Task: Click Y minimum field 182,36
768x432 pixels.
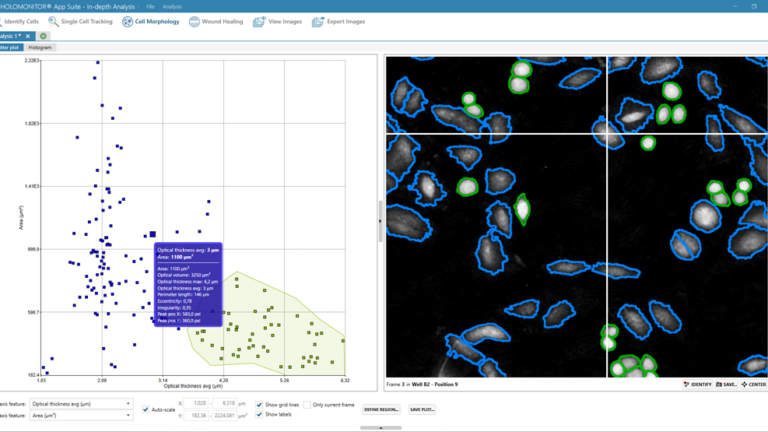Action: (196, 415)
